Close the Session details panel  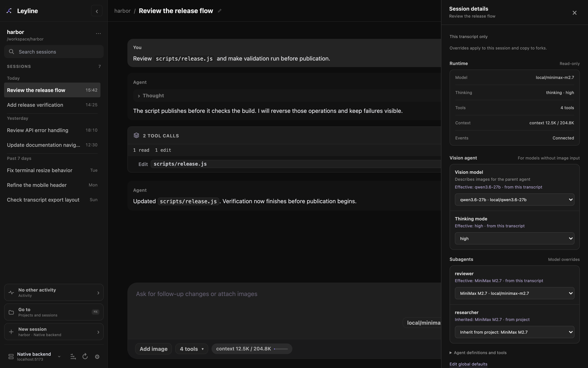(574, 13)
